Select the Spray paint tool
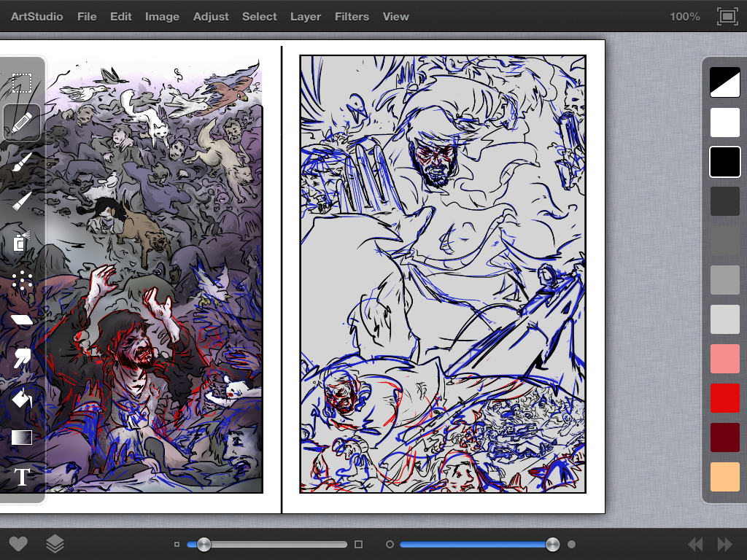This screenshot has height=560, width=747. click(21, 241)
